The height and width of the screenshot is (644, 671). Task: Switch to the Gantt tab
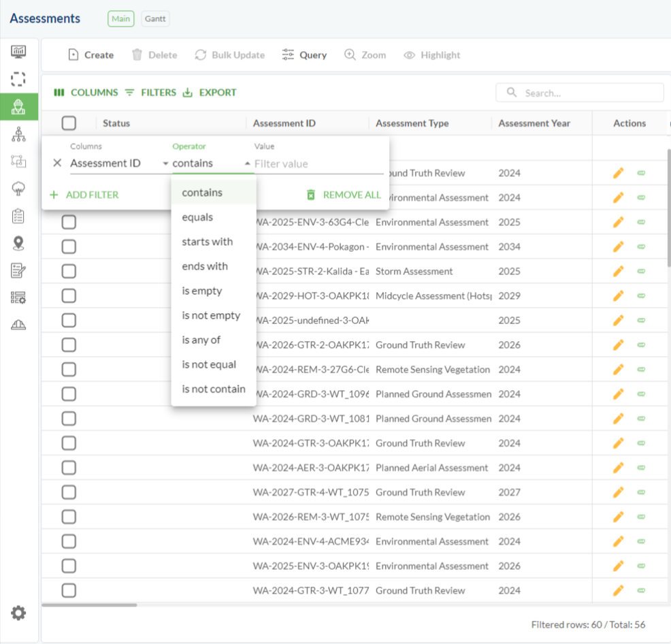click(155, 19)
